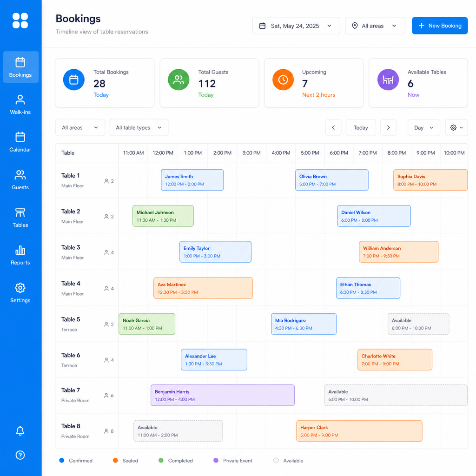Select the Bookings sidebar item
476x476 pixels.
[x=20, y=67]
